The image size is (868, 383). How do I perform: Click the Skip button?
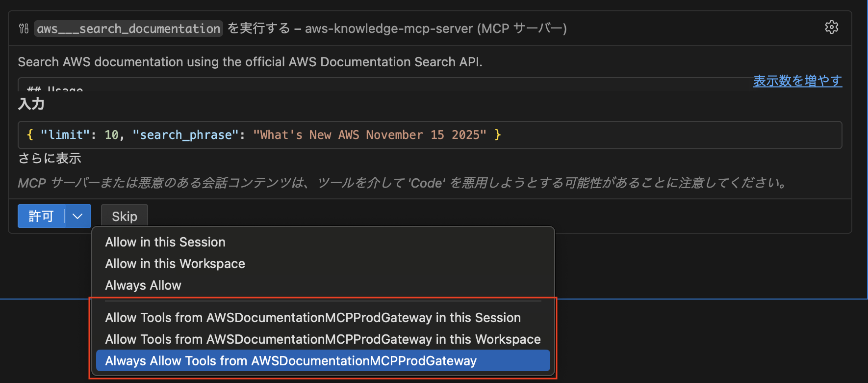(x=125, y=216)
